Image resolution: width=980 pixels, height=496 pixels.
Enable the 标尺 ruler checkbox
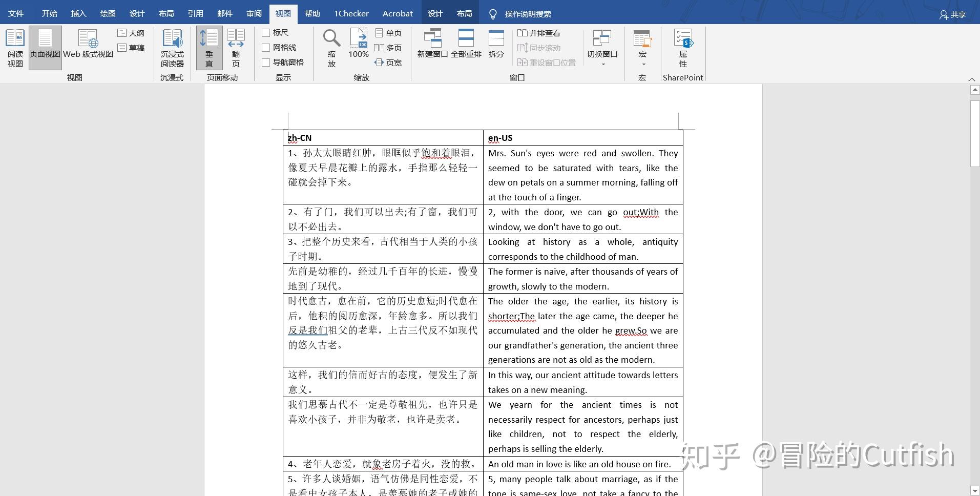(266, 32)
